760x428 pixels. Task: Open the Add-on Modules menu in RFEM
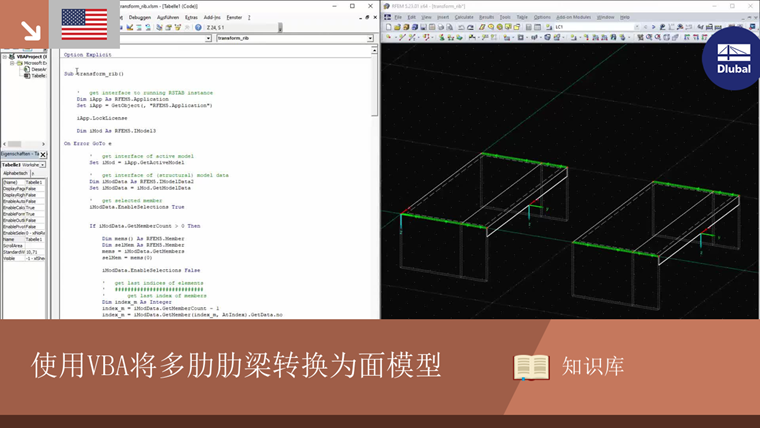coord(573,17)
